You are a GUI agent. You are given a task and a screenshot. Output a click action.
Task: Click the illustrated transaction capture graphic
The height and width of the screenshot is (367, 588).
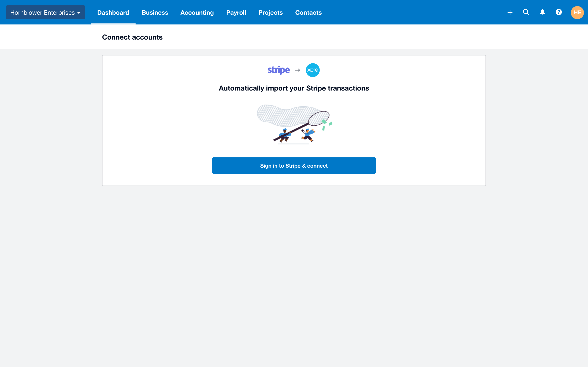click(294, 123)
